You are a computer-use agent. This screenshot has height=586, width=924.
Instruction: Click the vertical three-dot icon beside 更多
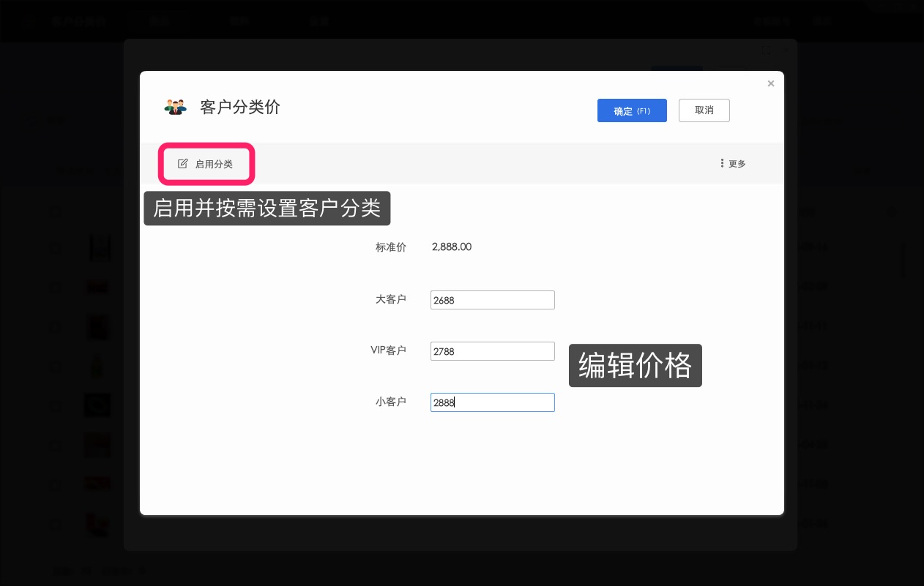coord(723,163)
